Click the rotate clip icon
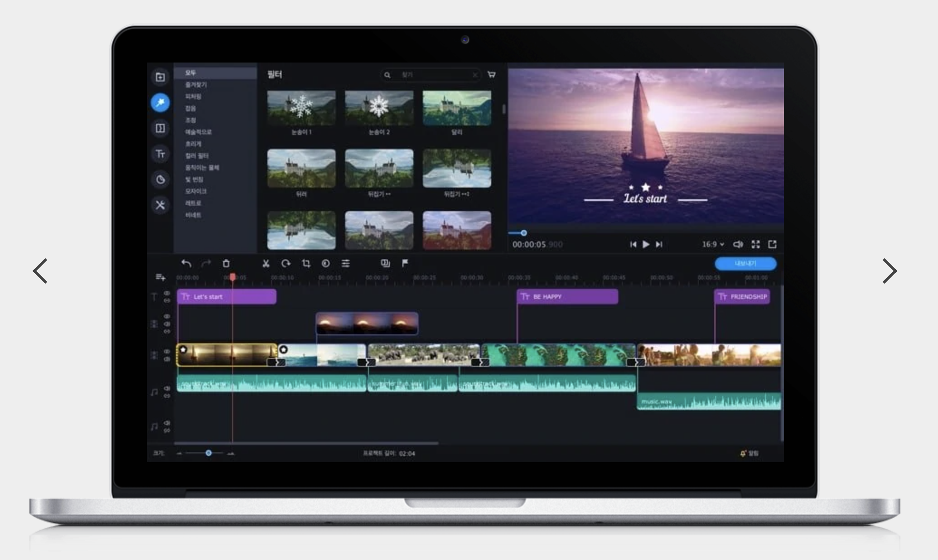The height and width of the screenshot is (560, 938). coord(285,263)
